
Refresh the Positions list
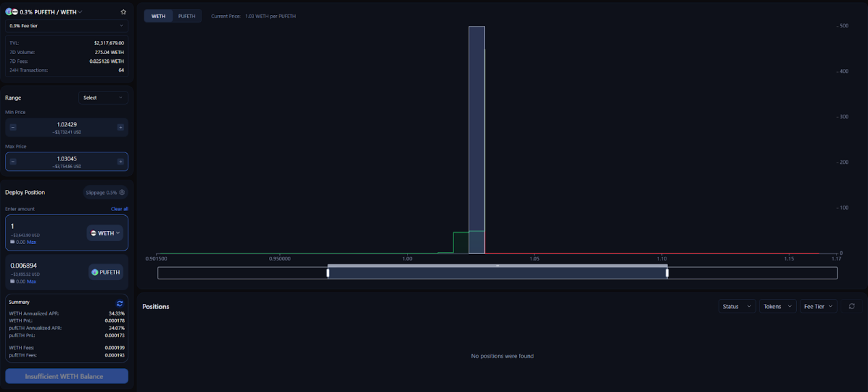click(852, 306)
